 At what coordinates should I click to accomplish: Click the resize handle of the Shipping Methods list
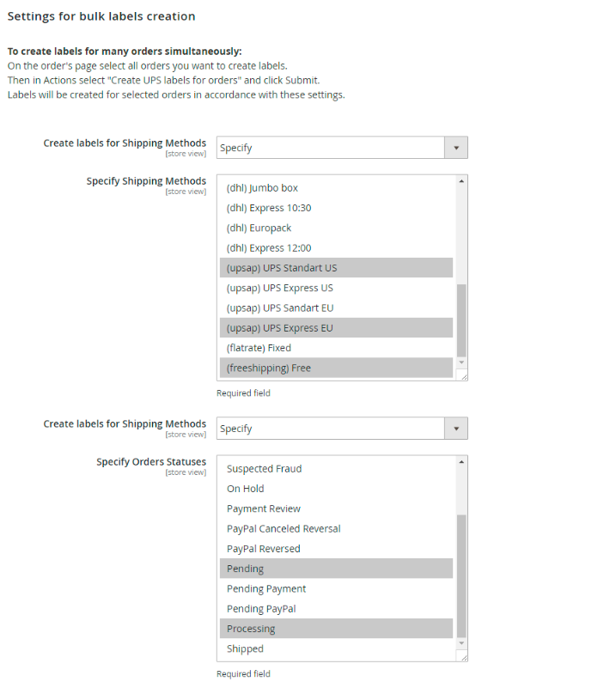click(463, 375)
